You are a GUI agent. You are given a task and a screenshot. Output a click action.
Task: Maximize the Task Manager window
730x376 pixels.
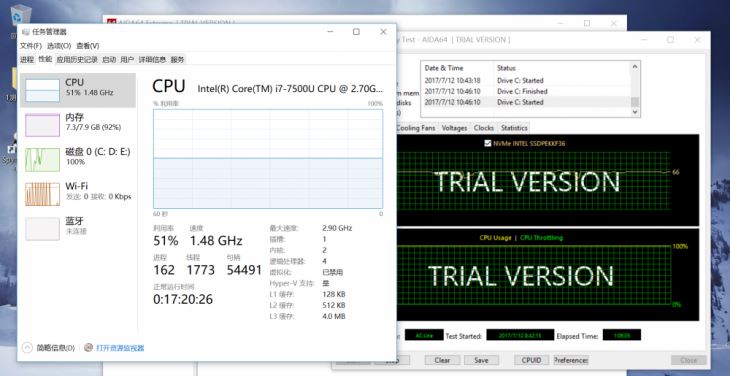[x=356, y=32]
